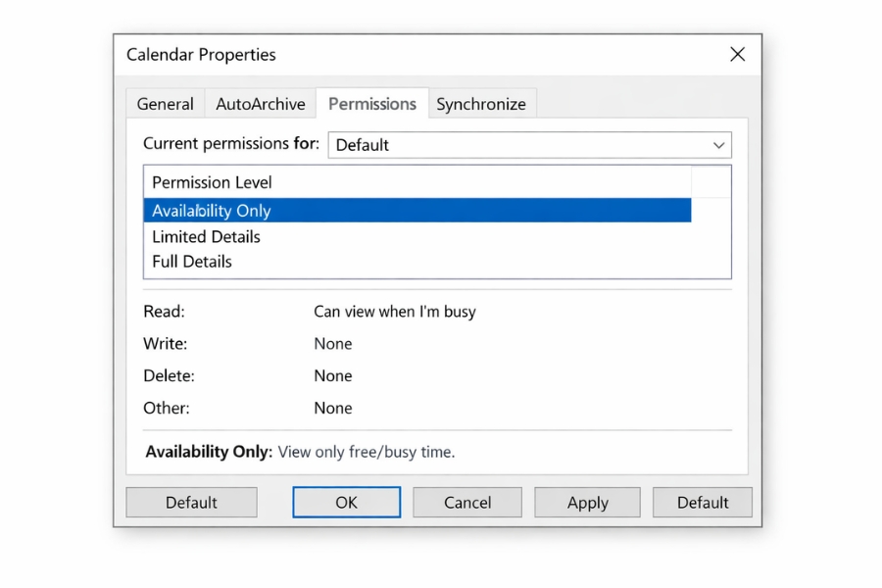Open the AutoArchive tab
The width and height of the screenshot is (882, 588).
(261, 104)
